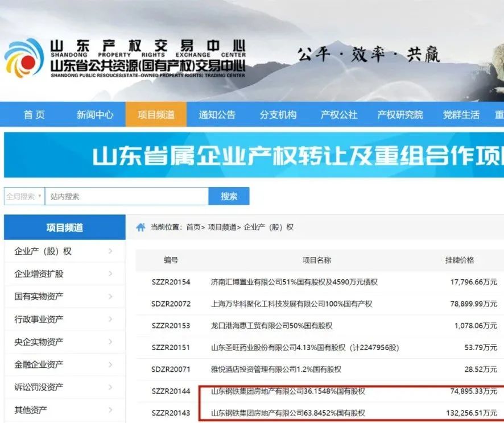The width and height of the screenshot is (504, 423).
Task: Click project number SDZR20072
Action: click(171, 304)
